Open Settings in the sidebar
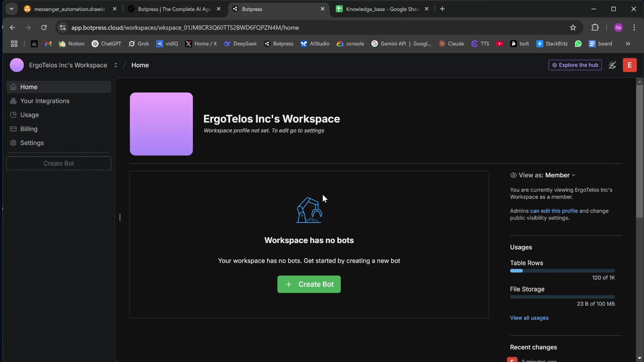This screenshot has width=644, height=362. coord(59,143)
